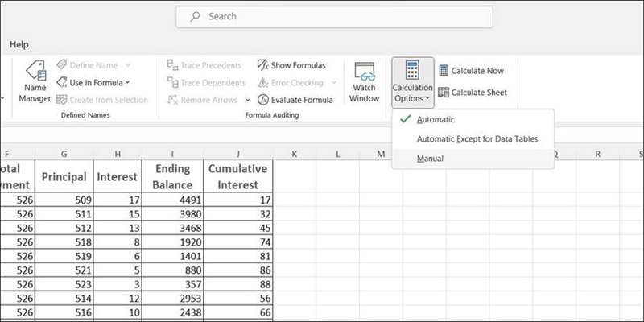The image size is (644, 322).
Task: Open Evaluate Formula
Action: [295, 100]
